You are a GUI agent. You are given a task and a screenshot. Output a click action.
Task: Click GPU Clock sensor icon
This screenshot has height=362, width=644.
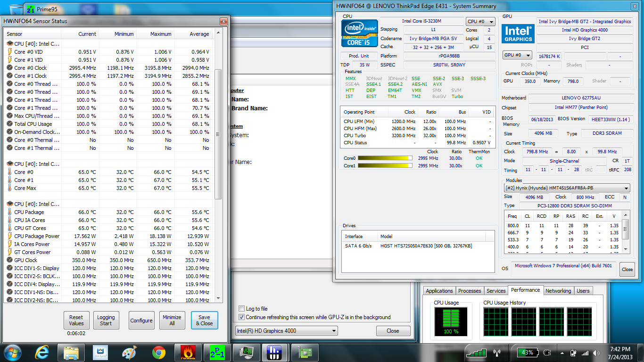(x=10, y=260)
